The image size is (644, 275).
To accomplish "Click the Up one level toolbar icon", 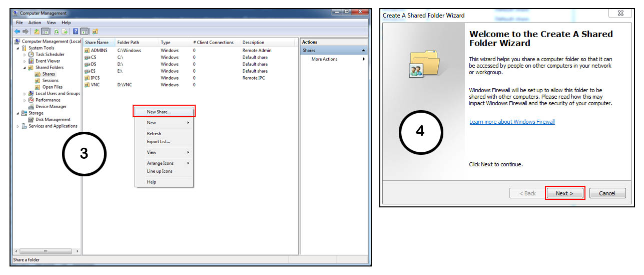I will [x=37, y=31].
